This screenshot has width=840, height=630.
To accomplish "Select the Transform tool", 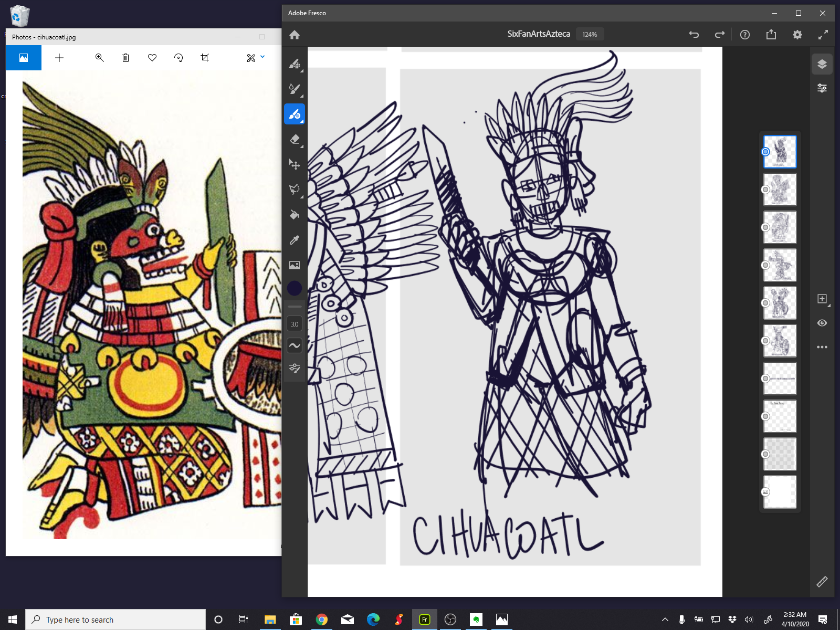I will point(295,164).
